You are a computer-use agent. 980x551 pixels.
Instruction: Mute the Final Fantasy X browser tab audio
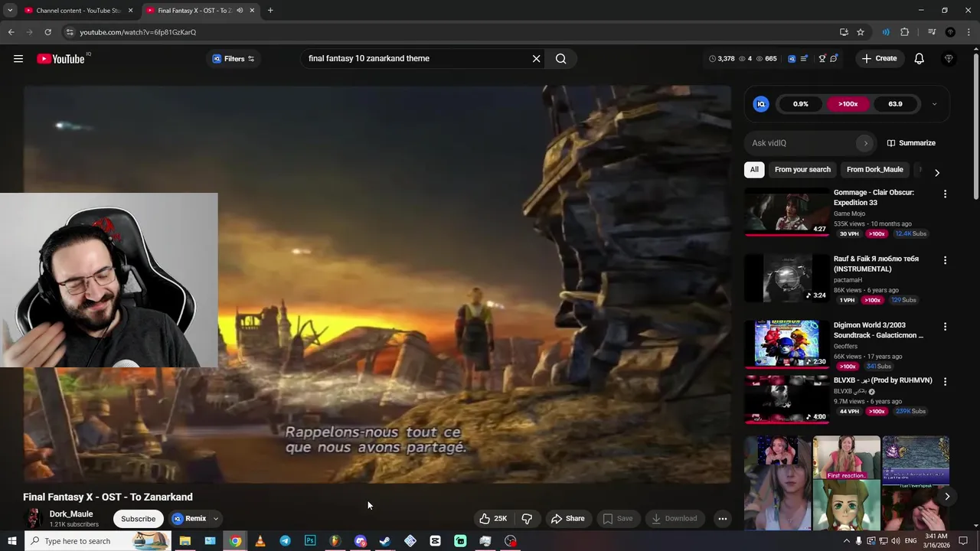coord(240,10)
